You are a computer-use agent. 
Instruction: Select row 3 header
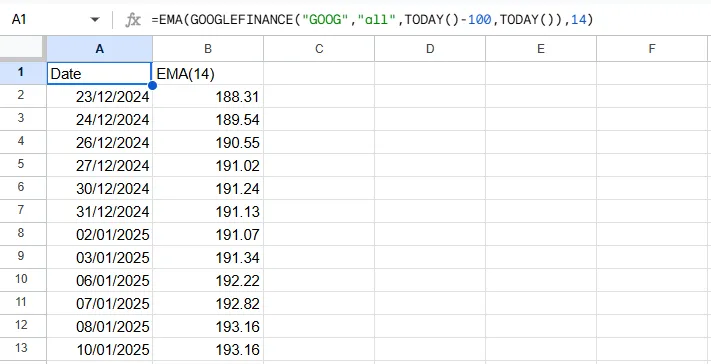(23, 119)
